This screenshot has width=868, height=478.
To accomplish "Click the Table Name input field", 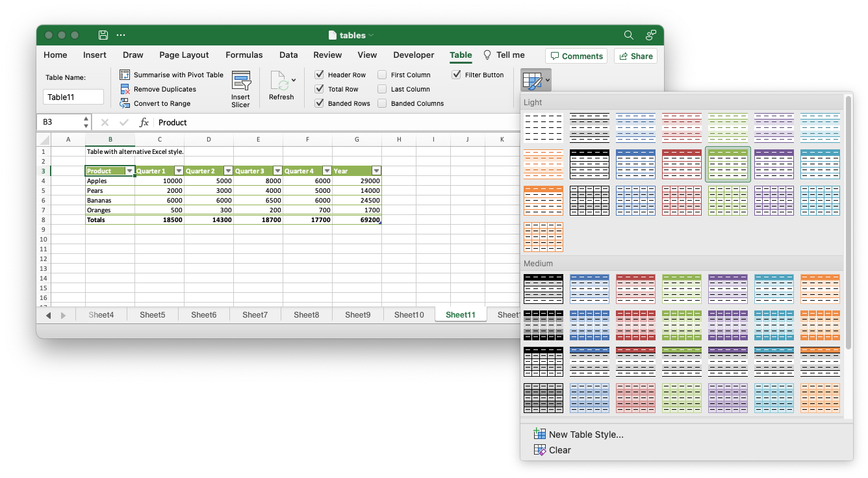I will (x=73, y=97).
